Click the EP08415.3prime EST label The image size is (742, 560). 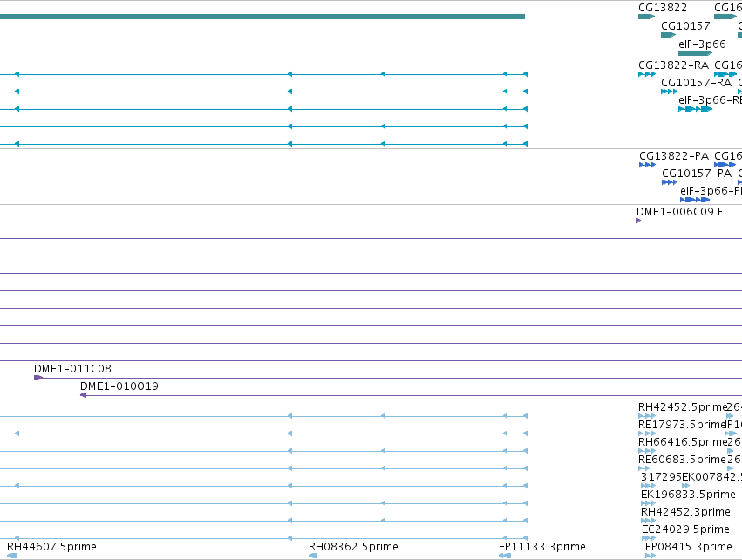pos(689,547)
